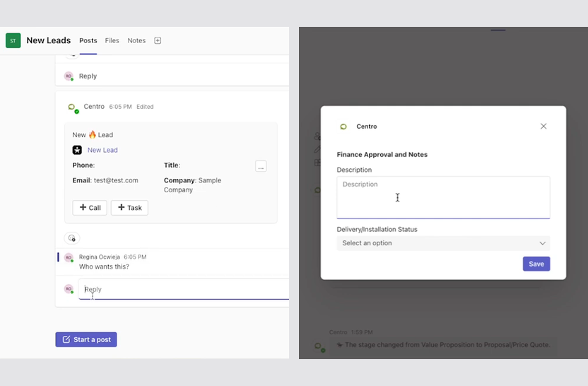Viewport: 588px width, 386px height.
Task: Click the + Call button
Action: (x=90, y=208)
